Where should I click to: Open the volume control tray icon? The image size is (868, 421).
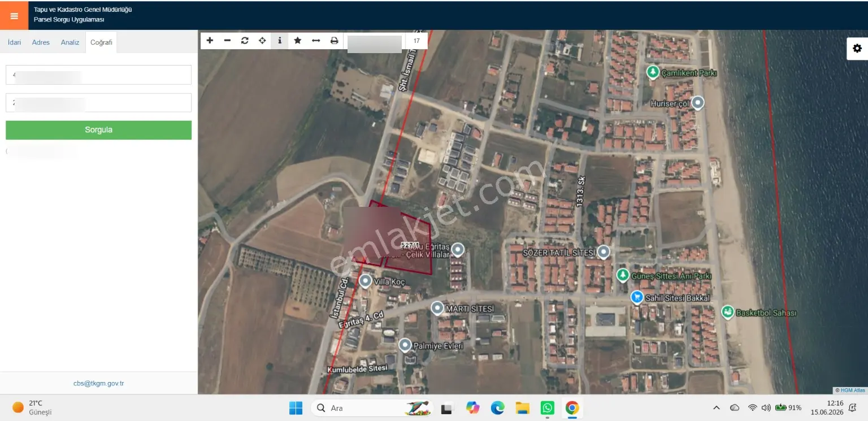click(766, 407)
